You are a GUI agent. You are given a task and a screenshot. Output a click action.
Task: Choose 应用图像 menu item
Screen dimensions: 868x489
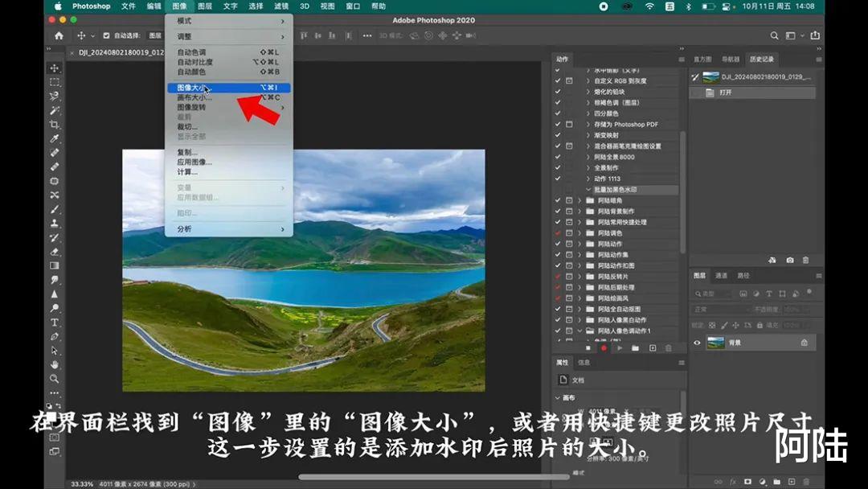pyautogui.click(x=229, y=162)
